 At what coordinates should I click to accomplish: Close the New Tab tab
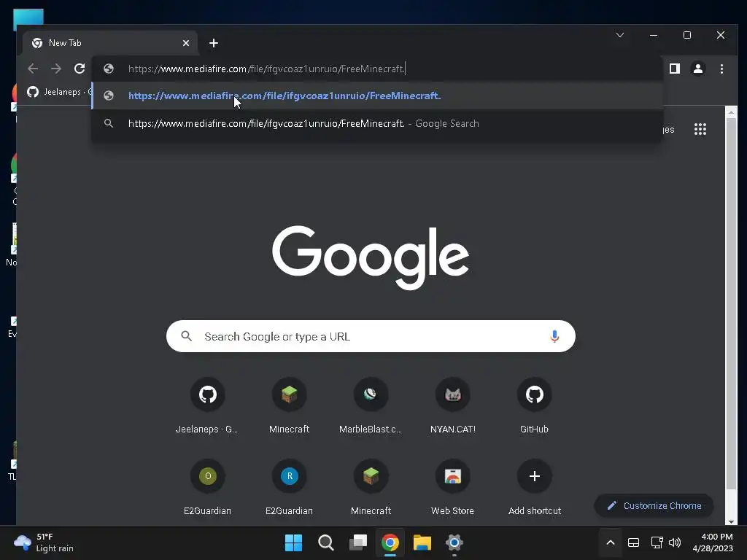[186, 43]
